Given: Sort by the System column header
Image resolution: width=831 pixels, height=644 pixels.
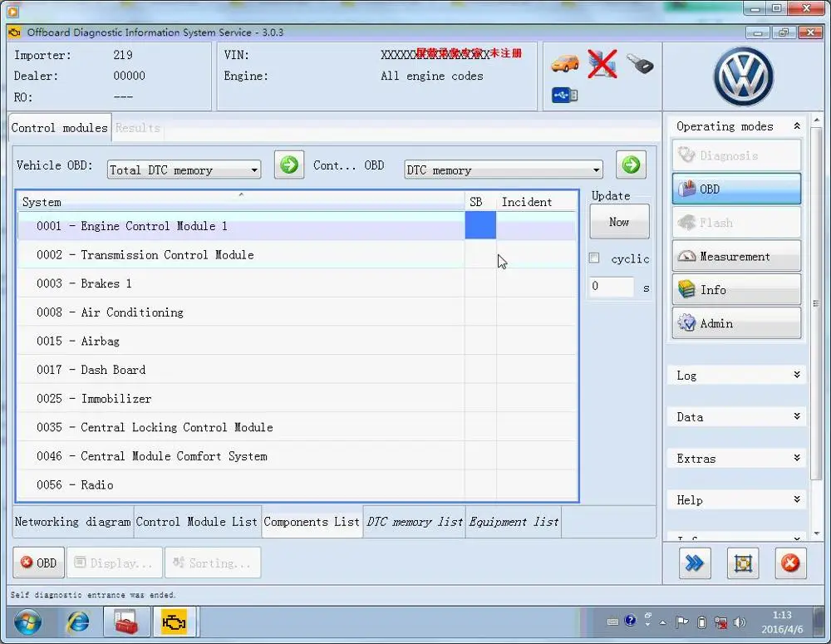Looking at the screenshot, I should tap(241, 202).
